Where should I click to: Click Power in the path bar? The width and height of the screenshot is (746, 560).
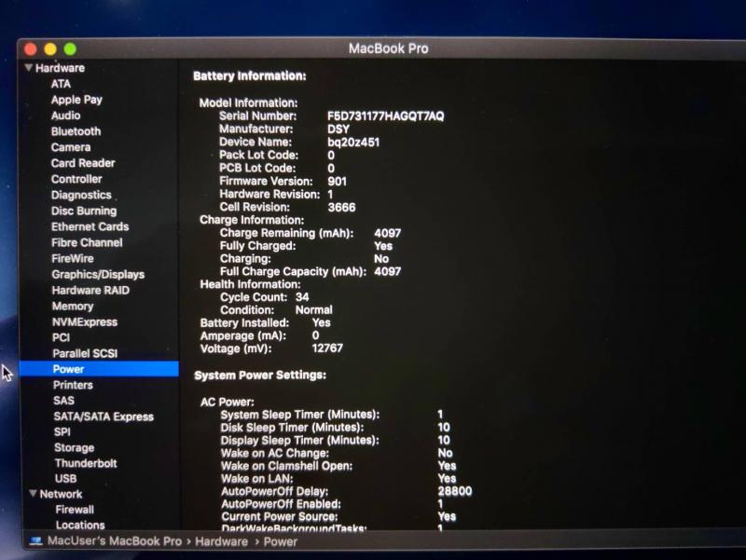[x=281, y=541]
